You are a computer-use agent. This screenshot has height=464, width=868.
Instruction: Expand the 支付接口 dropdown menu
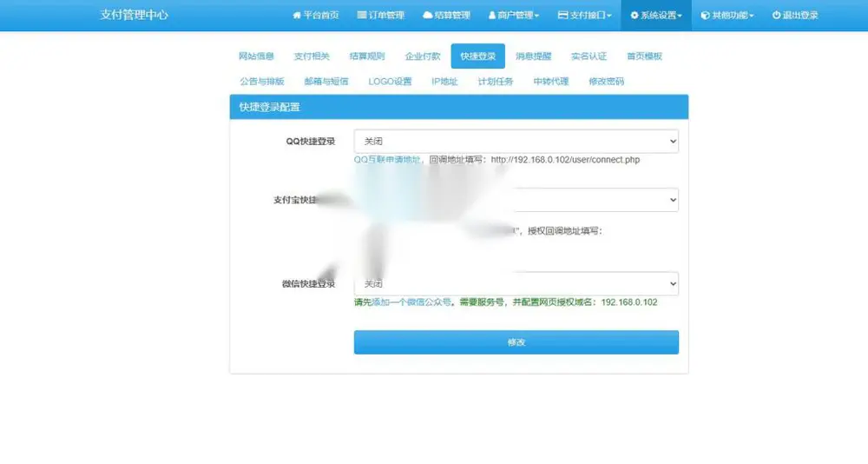coord(584,16)
